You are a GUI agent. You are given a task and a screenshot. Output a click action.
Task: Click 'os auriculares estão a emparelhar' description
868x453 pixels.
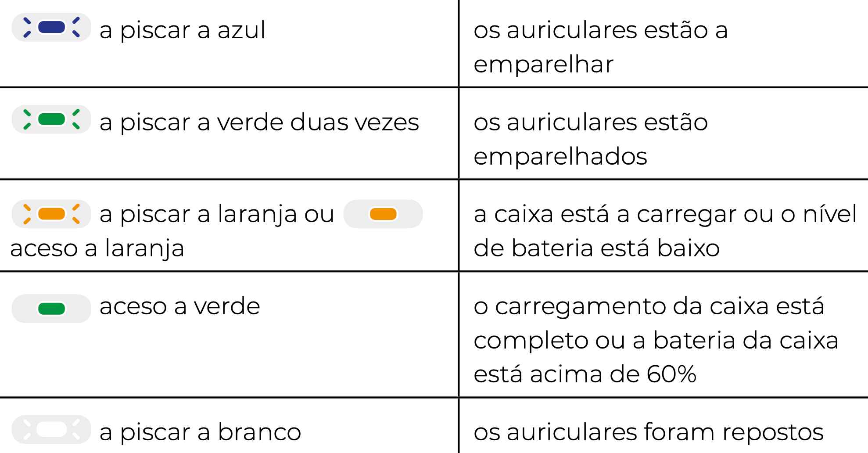(x=601, y=47)
